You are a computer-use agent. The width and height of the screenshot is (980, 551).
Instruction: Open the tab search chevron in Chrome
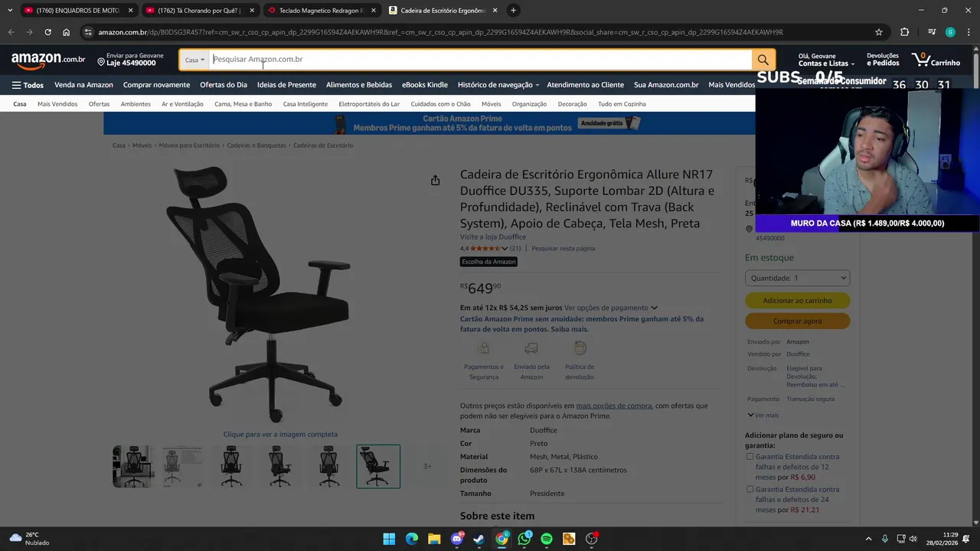[x=9, y=10]
